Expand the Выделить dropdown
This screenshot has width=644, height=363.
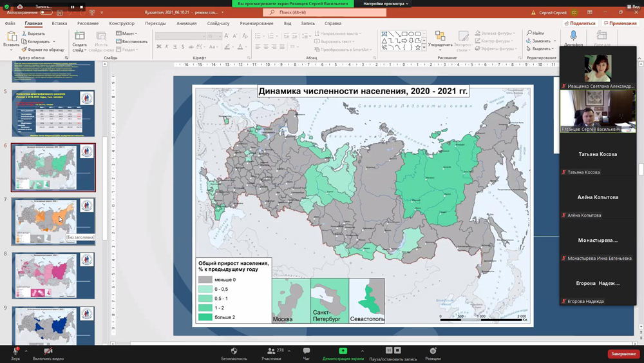click(x=541, y=49)
